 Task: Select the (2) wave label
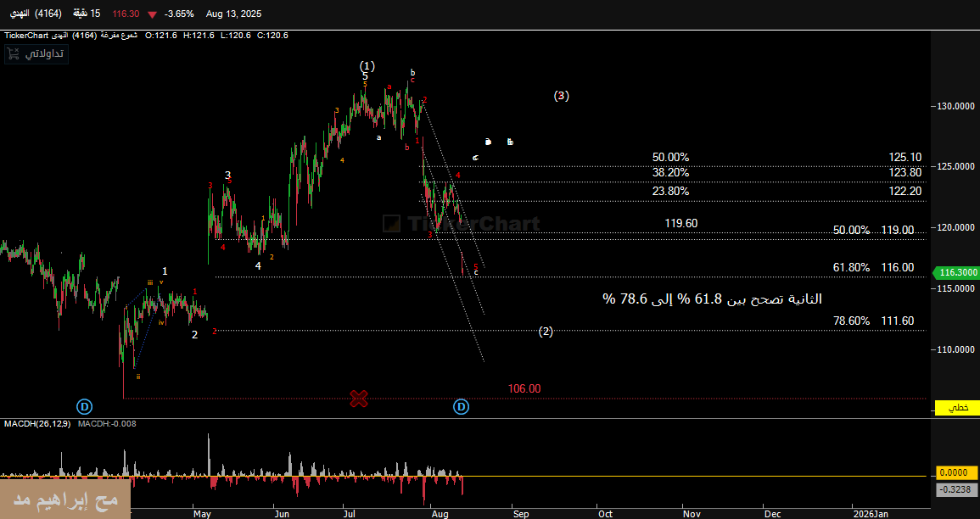point(546,332)
